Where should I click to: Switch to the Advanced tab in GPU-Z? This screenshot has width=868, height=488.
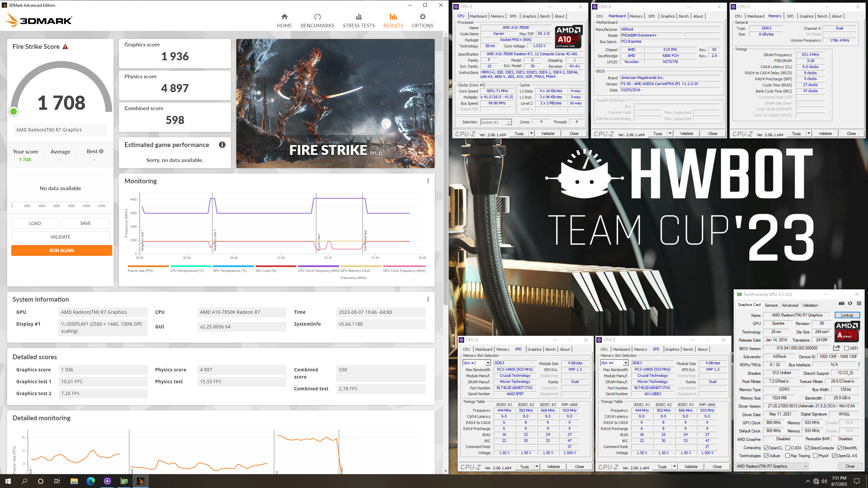click(x=790, y=305)
